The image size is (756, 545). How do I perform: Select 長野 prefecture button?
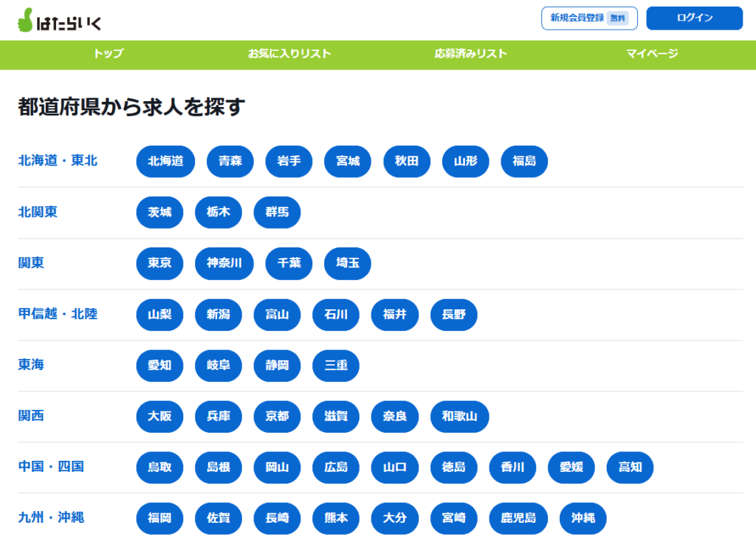pos(454,315)
